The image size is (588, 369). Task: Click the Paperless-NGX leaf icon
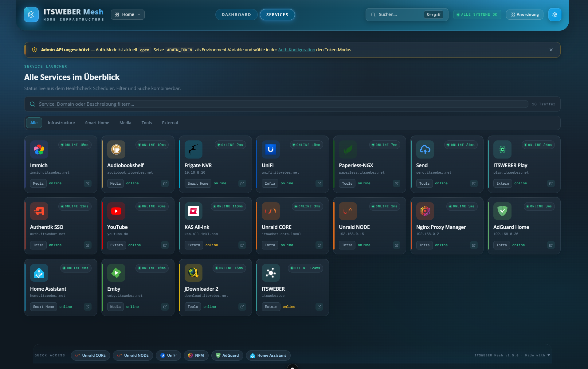pos(348,149)
